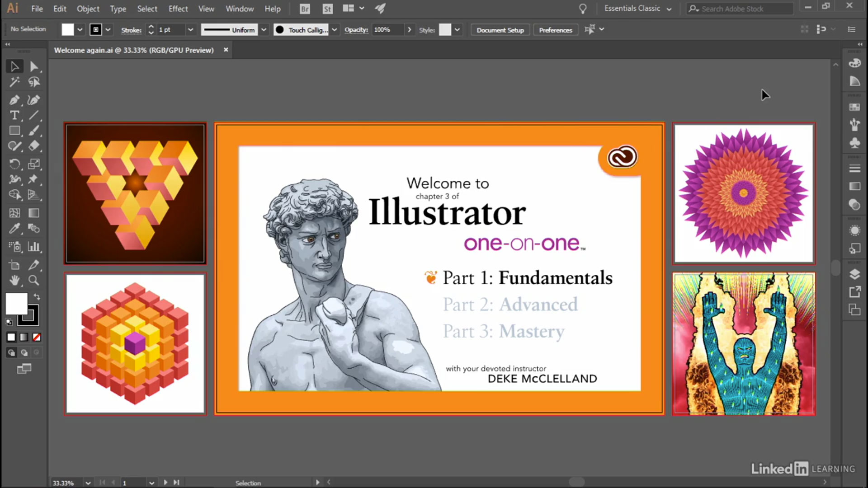Click the Search Adobe Stock field

(741, 9)
